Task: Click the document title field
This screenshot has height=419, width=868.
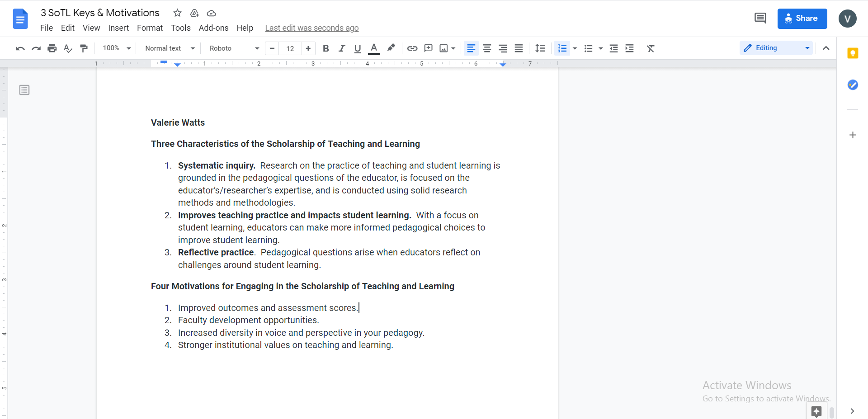Action: point(100,13)
